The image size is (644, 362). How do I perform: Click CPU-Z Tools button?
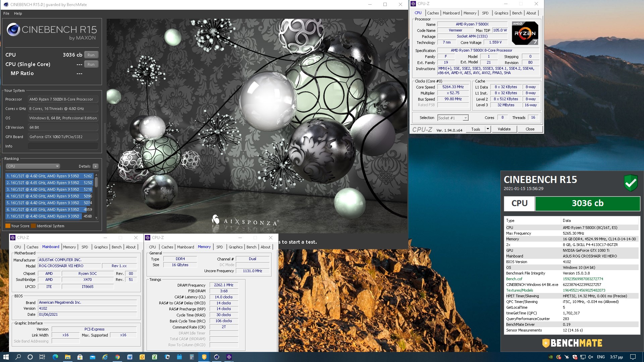(x=476, y=129)
